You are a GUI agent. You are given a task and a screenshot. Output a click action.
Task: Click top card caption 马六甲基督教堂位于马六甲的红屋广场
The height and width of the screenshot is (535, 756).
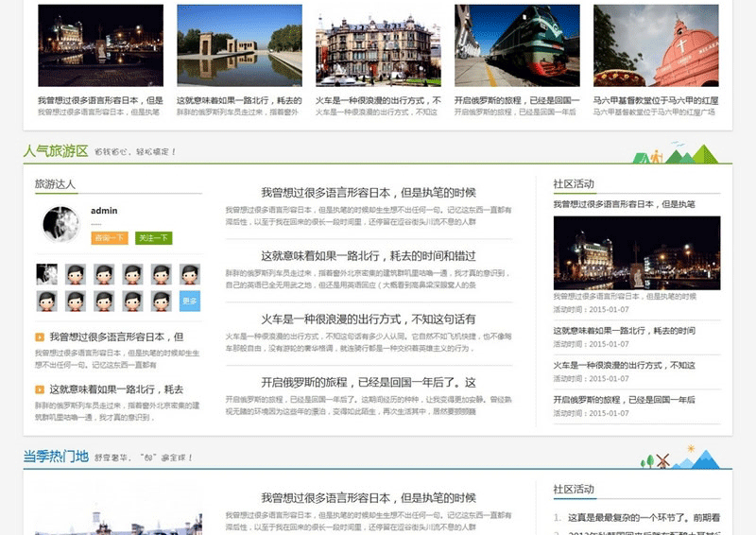654,112
